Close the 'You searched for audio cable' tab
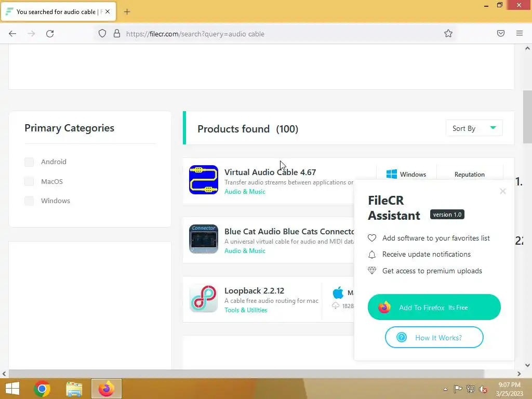The height and width of the screenshot is (399, 532). pyautogui.click(x=108, y=11)
